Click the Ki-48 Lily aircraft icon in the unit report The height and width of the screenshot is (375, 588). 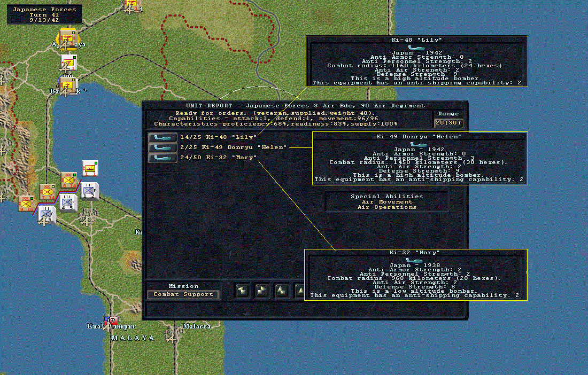click(x=163, y=137)
